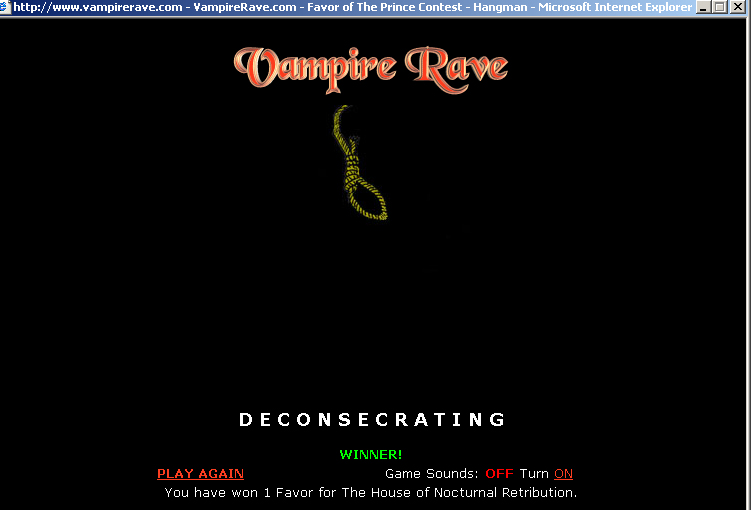Click the window title bar text
The width and height of the screenshot is (751, 510).
tap(353, 7)
